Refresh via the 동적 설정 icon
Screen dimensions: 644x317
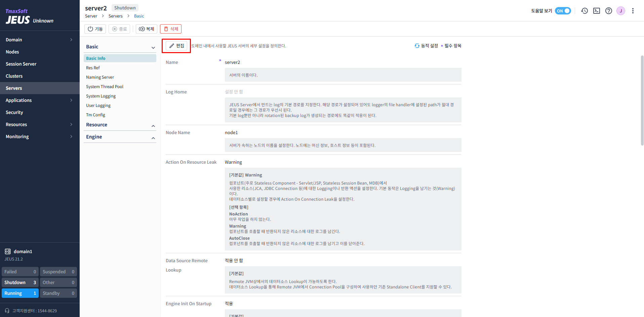(x=417, y=46)
